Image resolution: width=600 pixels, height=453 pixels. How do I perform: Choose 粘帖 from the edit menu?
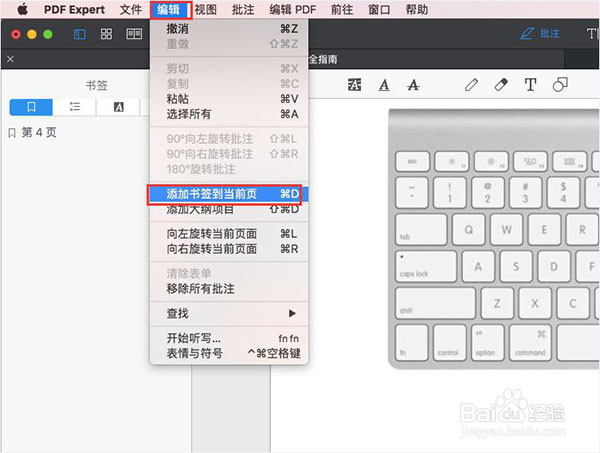pos(229,99)
